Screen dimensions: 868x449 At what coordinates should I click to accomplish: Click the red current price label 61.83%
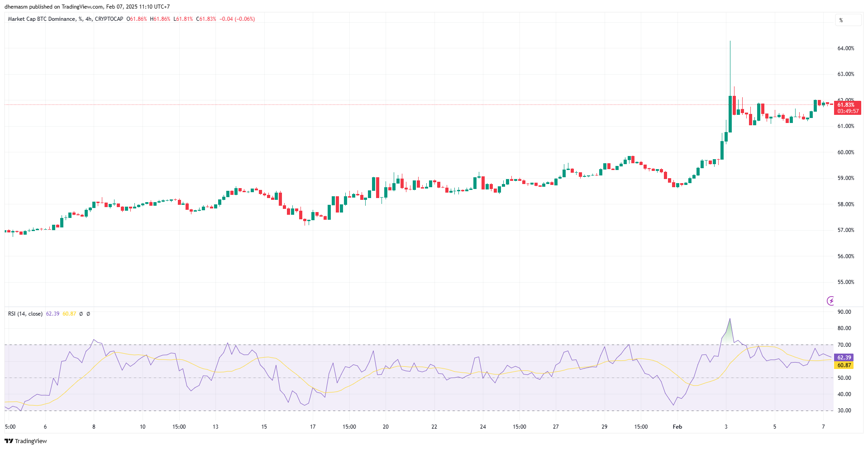pos(847,105)
